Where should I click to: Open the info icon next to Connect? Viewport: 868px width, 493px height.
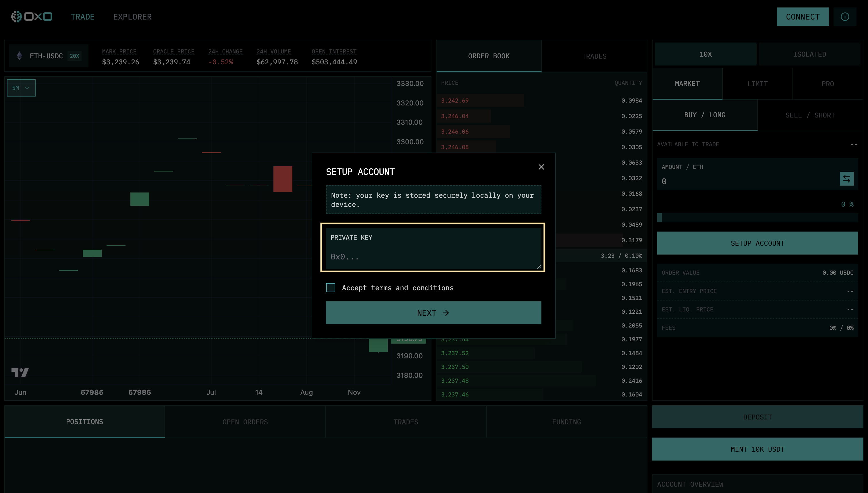coord(845,17)
